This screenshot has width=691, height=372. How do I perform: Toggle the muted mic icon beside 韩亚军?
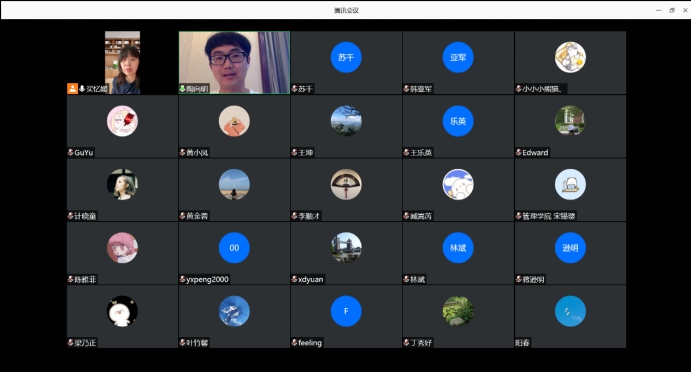tap(406, 89)
